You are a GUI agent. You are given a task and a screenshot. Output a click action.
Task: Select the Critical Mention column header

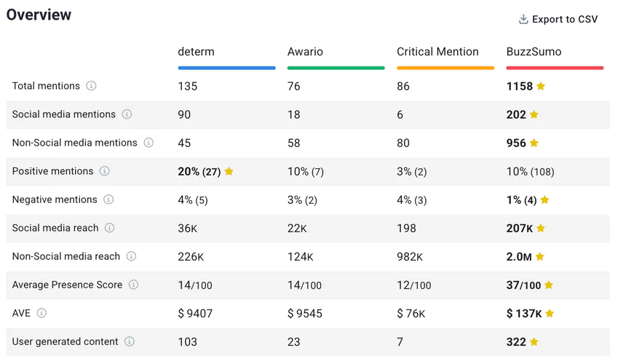click(437, 52)
